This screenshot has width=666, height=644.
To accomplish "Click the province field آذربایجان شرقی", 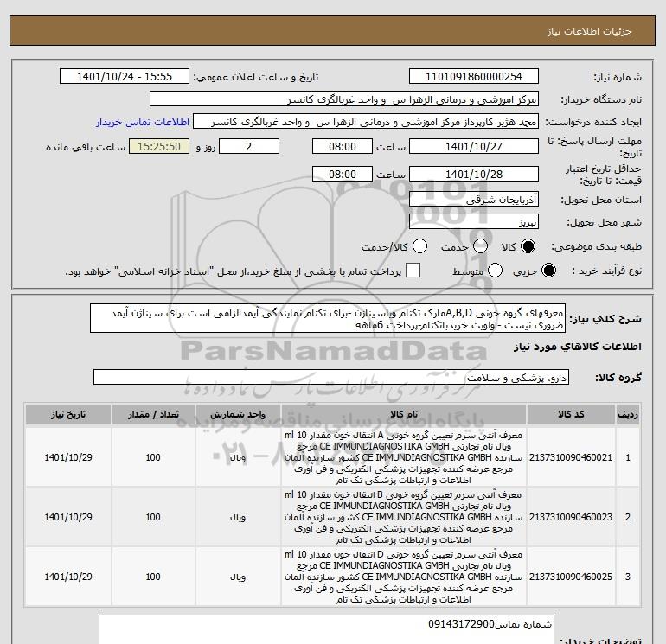I will click(474, 200).
